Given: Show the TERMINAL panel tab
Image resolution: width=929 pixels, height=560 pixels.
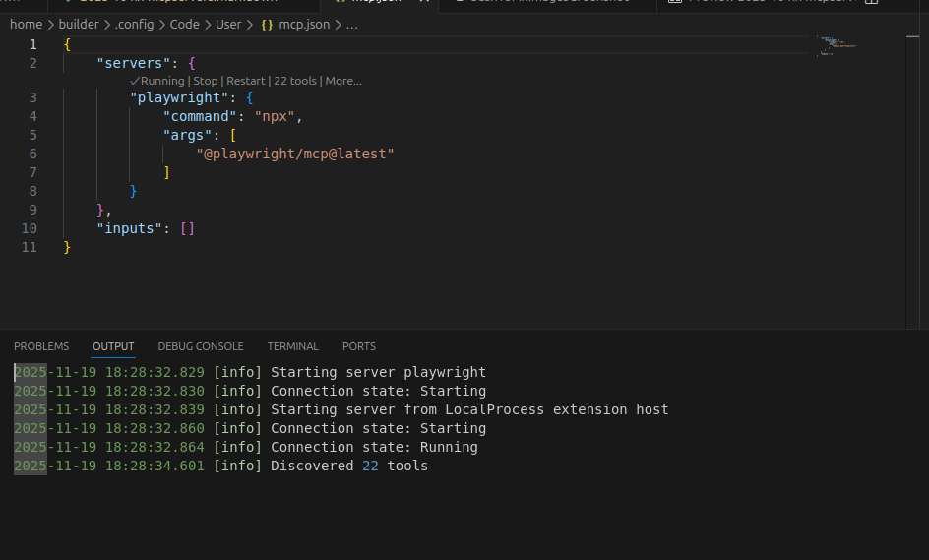Looking at the screenshot, I should [x=293, y=346].
